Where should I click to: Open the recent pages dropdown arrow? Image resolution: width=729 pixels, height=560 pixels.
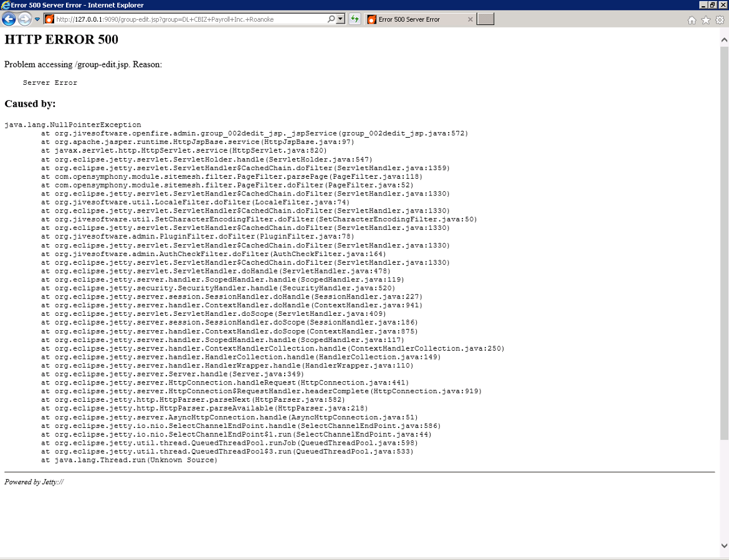click(x=37, y=19)
